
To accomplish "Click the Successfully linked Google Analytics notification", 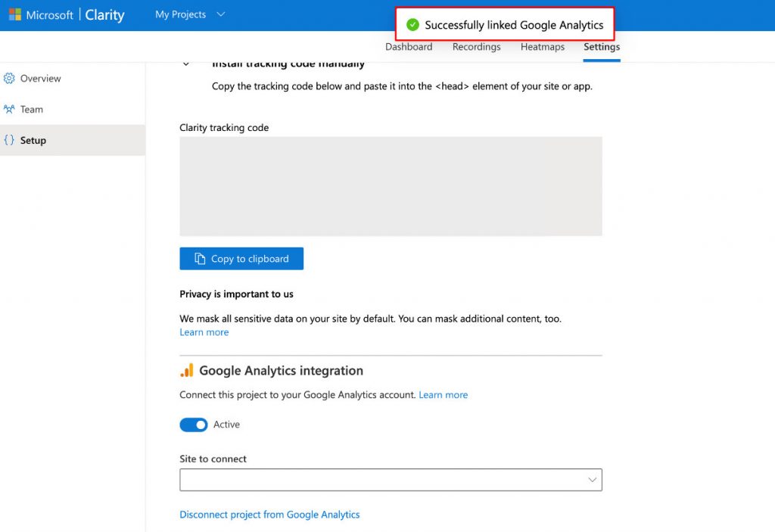I will coord(505,23).
